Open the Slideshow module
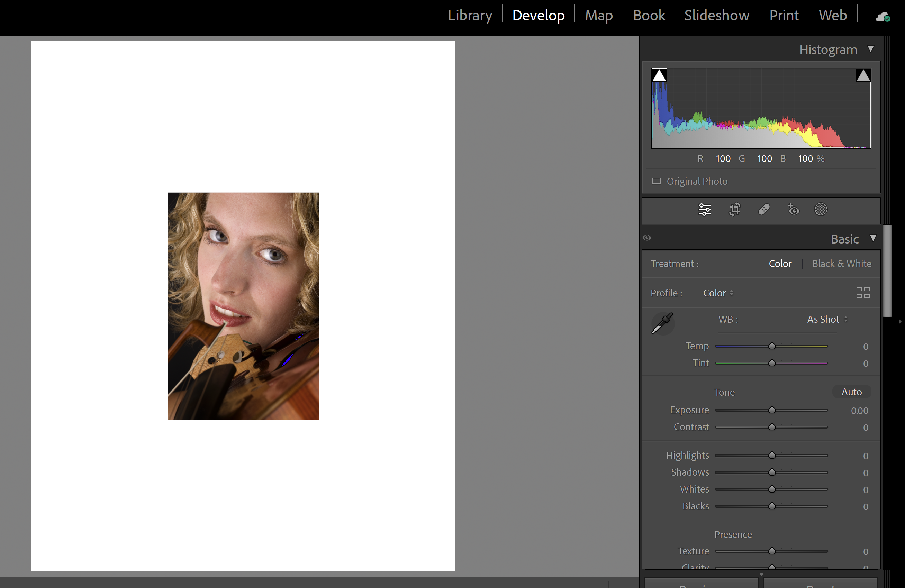905x588 pixels. coord(716,16)
